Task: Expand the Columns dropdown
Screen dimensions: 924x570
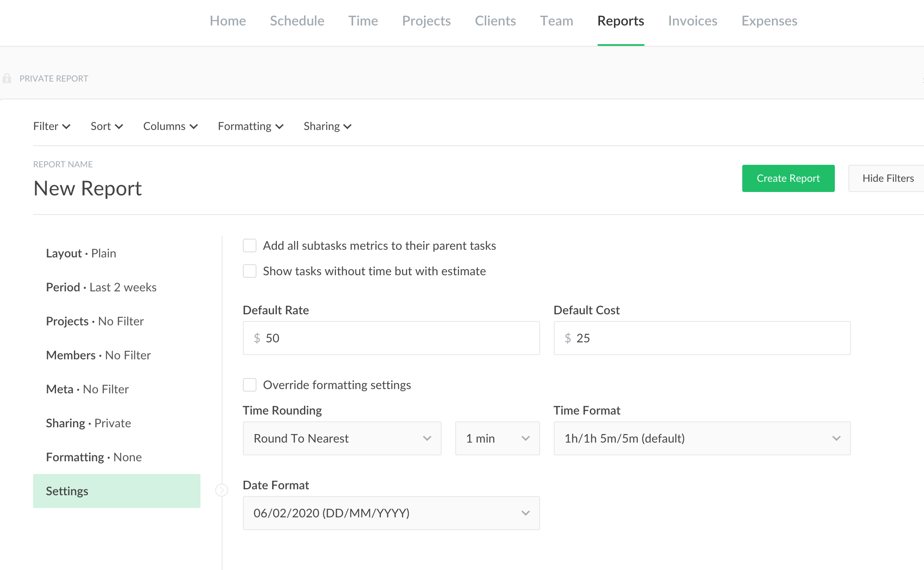Action: point(169,126)
